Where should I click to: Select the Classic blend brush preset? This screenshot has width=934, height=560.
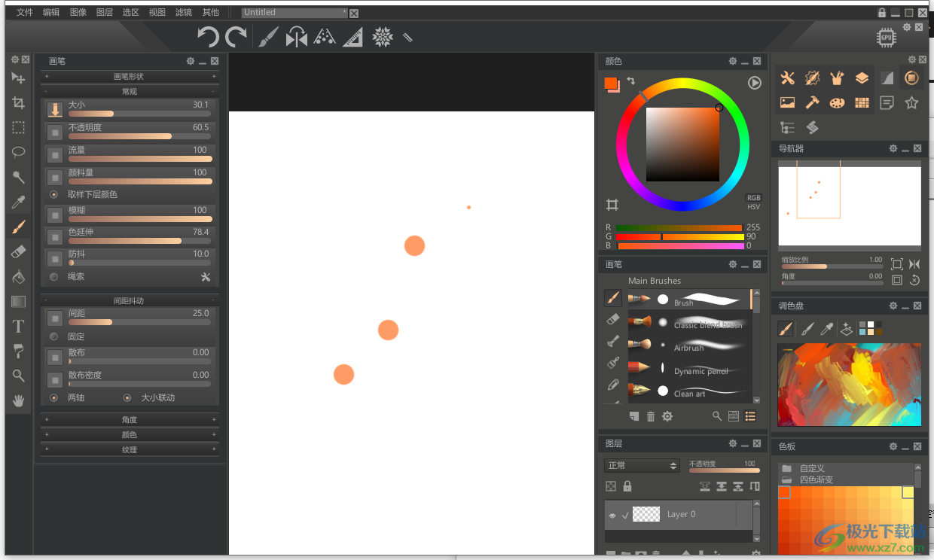point(688,322)
